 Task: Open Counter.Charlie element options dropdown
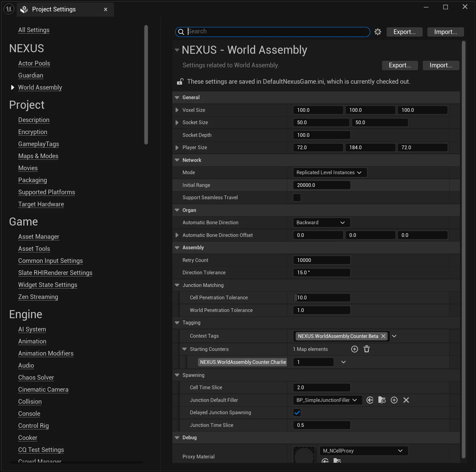coord(343,362)
